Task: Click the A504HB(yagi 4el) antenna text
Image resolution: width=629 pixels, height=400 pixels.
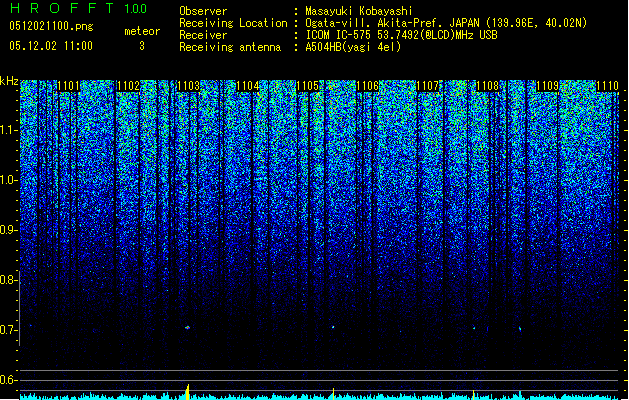Action: [x=353, y=47]
